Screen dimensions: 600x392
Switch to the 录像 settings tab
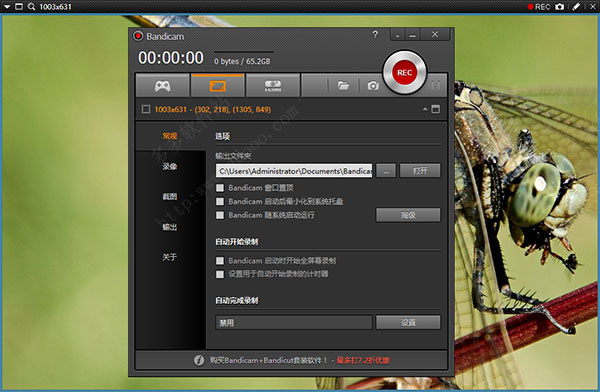(x=170, y=166)
